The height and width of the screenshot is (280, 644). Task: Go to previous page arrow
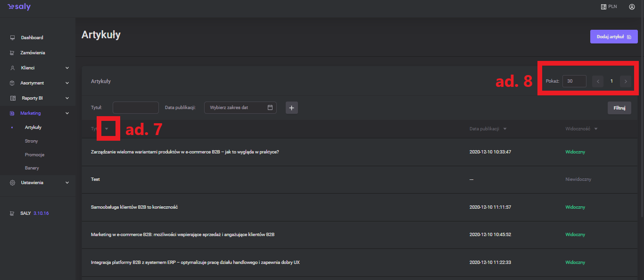(x=598, y=81)
